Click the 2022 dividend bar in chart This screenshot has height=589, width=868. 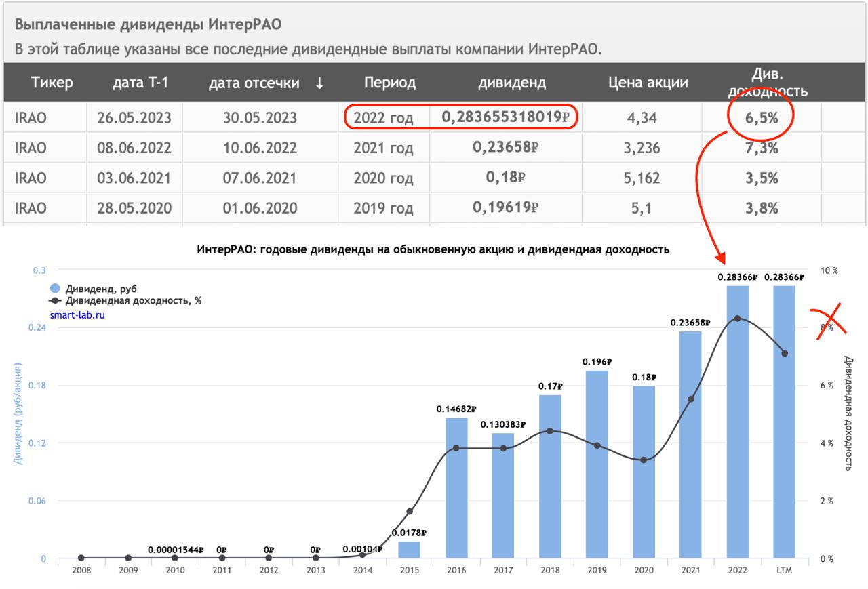point(738,422)
